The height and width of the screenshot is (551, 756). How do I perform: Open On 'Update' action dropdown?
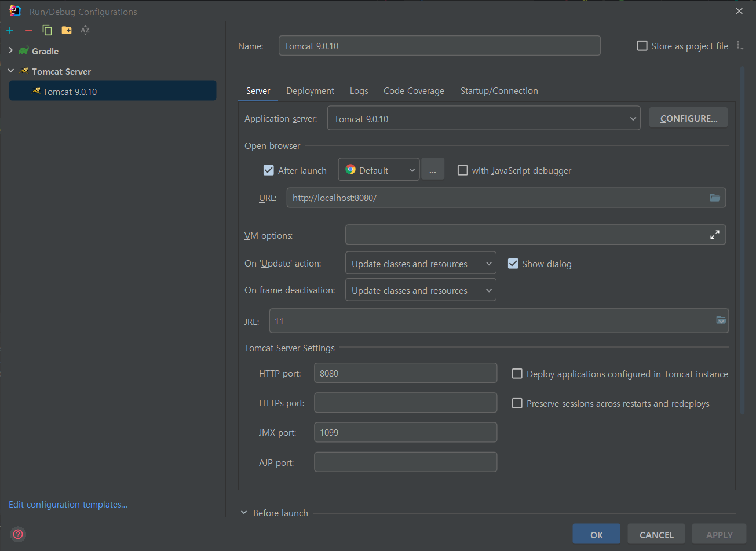[421, 263]
